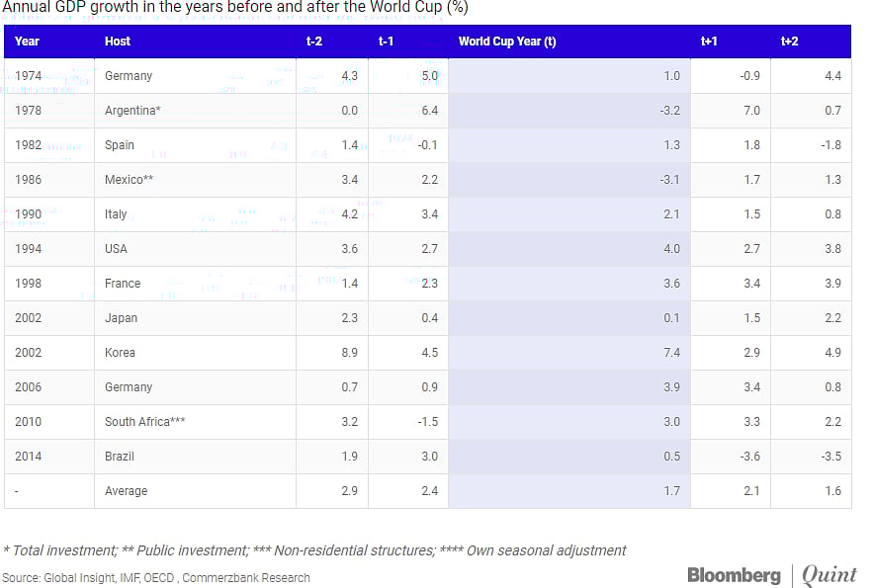Select the t-1 column header
The width and height of the screenshot is (871, 588).
(387, 42)
